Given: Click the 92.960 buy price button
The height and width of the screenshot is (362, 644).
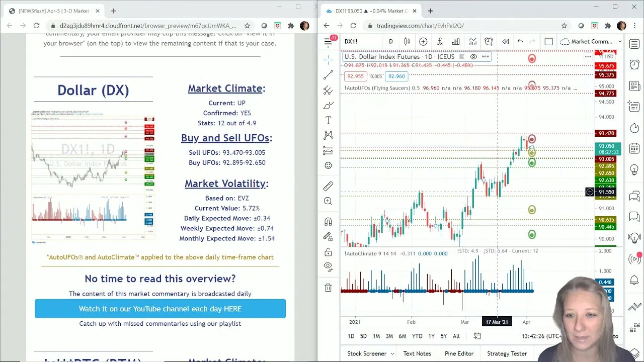Looking at the screenshot, I should point(396,76).
